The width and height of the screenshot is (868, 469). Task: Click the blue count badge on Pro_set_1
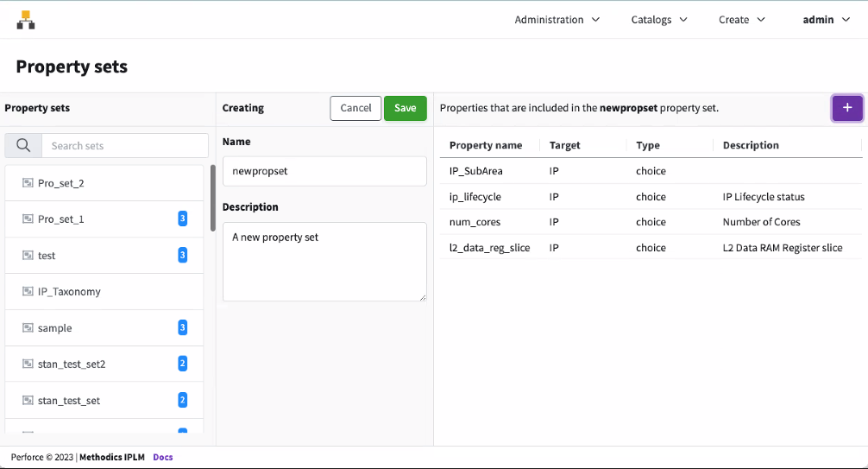(182, 219)
